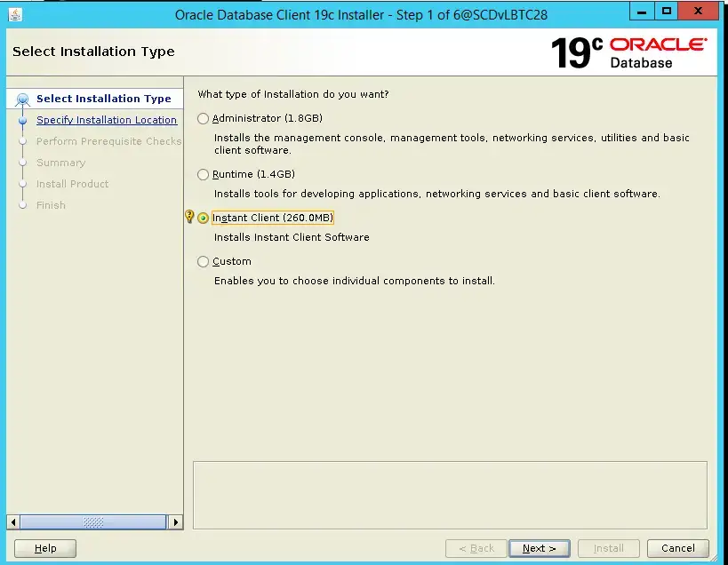
Task: Click the Select Installation Type step bullet icon
Action: (x=23, y=99)
